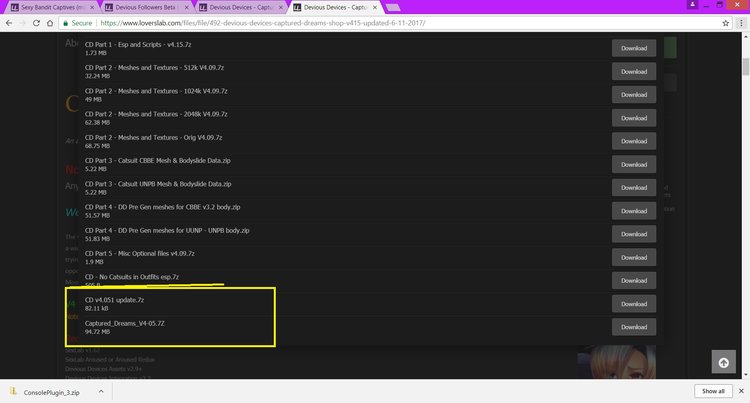
Task: Switch to Sexy Bandit Captives tab
Action: point(51,7)
